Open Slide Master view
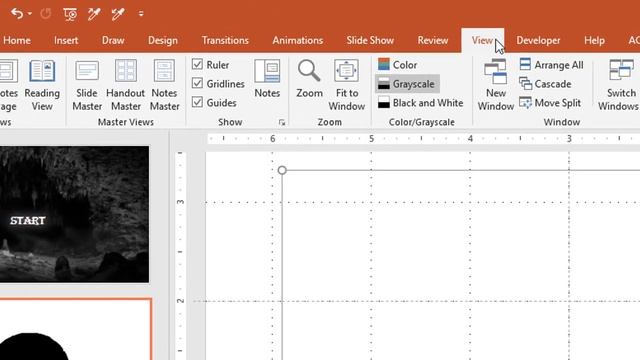The image size is (640, 360). [87, 85]
